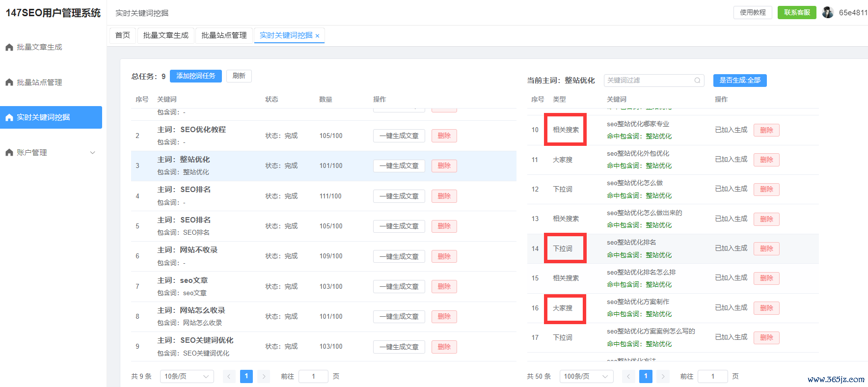Screen dimensions: 868x387
Task: Click page 1 in the right pagination
Action: [x=646, y=377]
